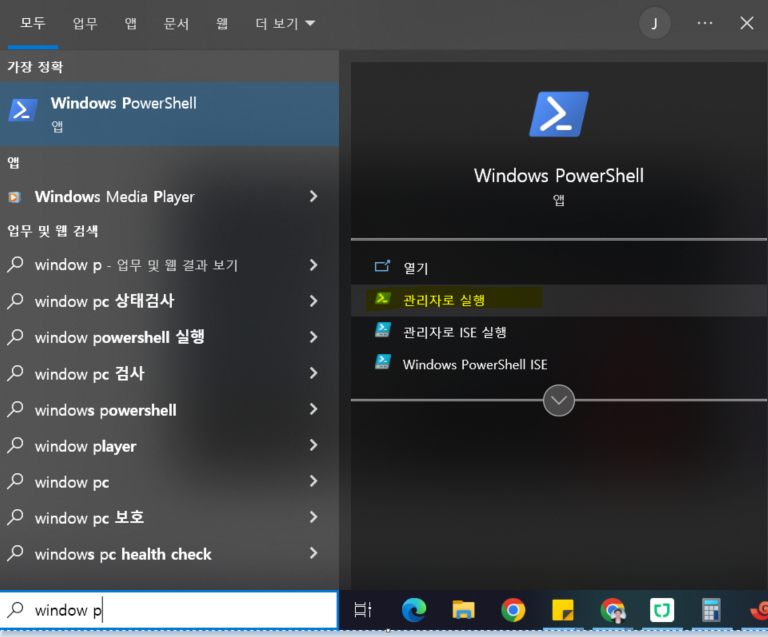Click the 'window player' suggestion text
This screenshot has width=768, height=637.
tap(86, 446)
